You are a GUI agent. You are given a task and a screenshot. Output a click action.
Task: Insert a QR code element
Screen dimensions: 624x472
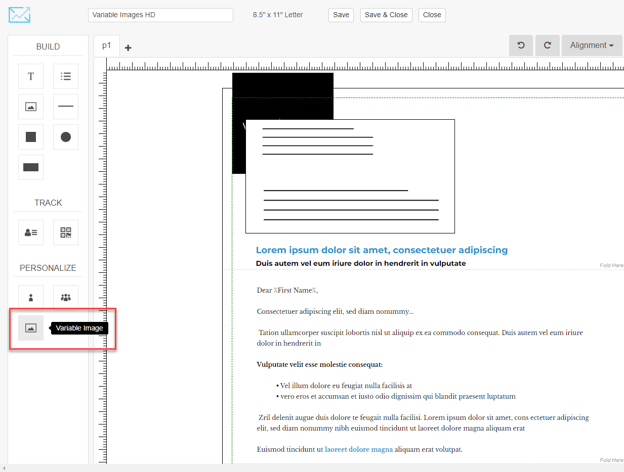pos(66,232)
